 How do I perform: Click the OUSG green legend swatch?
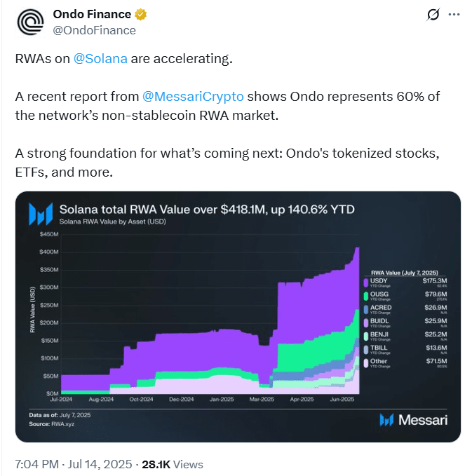[x=365, y=296]
